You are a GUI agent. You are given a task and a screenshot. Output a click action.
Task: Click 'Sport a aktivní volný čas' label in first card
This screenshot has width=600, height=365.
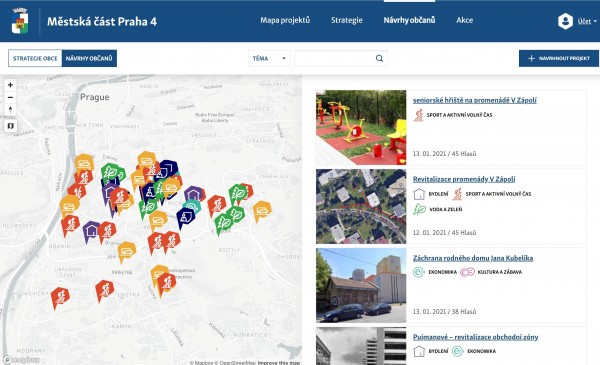tap(459, 115)
